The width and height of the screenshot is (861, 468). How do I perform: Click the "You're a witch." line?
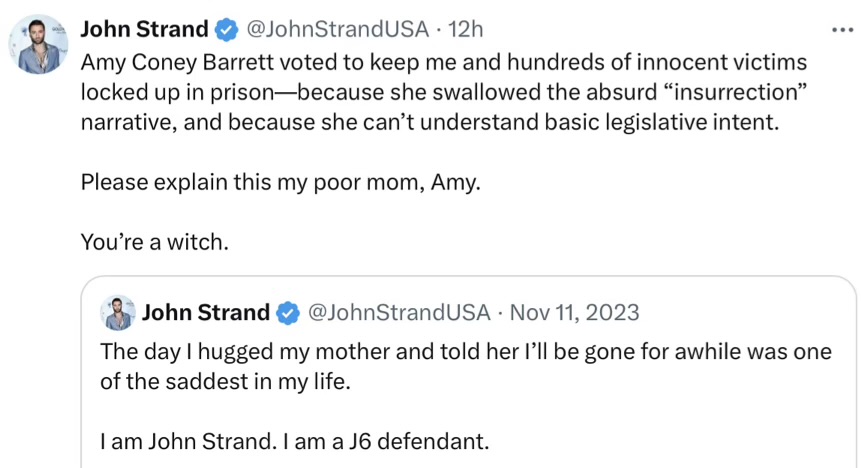click(x=155, y=243)
